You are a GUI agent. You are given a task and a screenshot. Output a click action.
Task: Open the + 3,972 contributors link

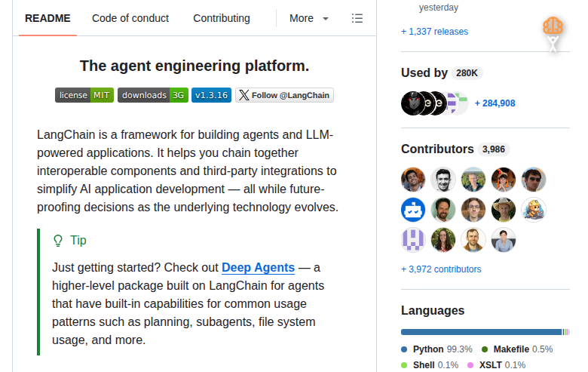[441, 269]
